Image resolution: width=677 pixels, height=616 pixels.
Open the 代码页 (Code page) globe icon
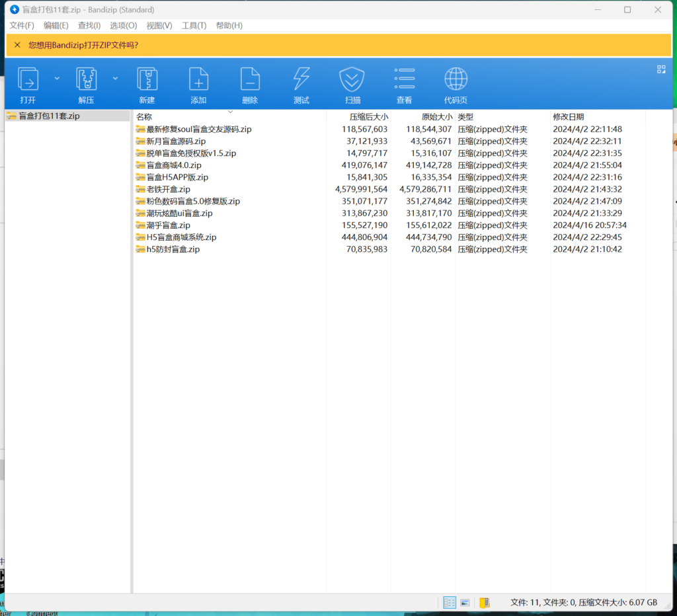click(x=456, y=79)
